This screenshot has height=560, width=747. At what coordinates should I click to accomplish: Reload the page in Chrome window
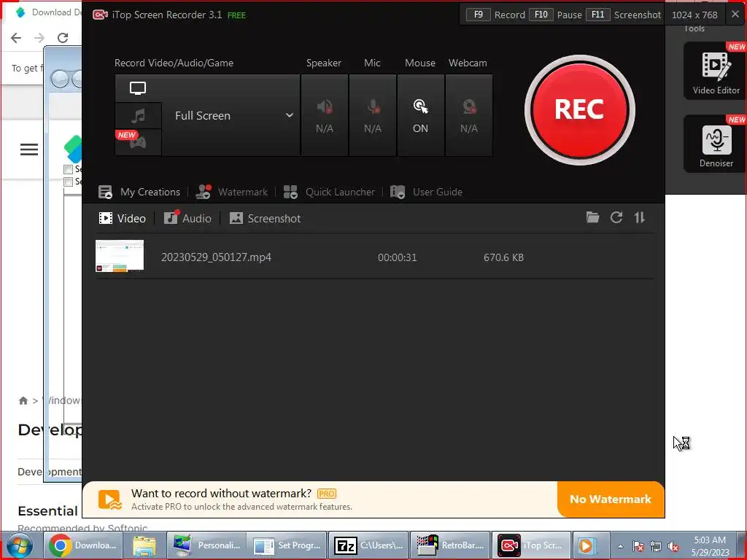63,38
